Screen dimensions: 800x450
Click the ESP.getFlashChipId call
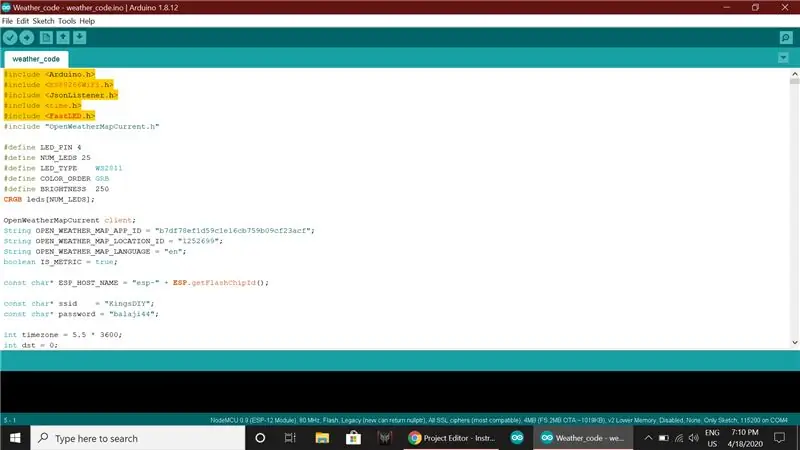coord(220,283)
